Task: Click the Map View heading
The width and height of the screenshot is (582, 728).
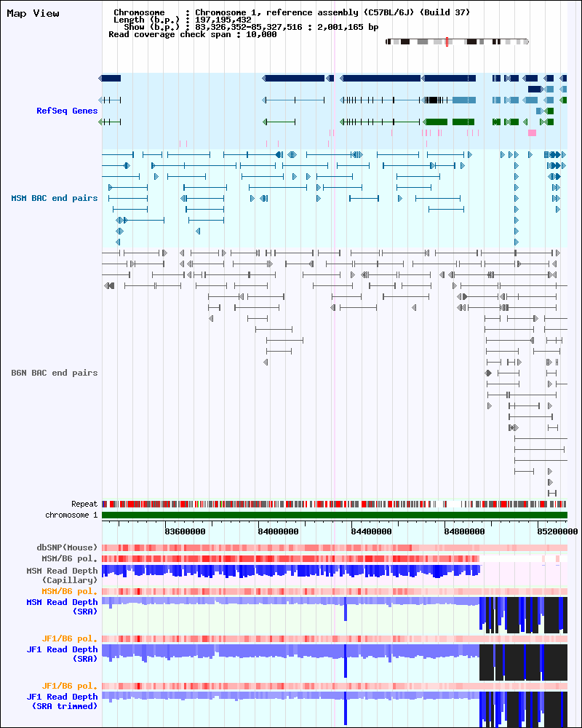Action: pos(33,13)
